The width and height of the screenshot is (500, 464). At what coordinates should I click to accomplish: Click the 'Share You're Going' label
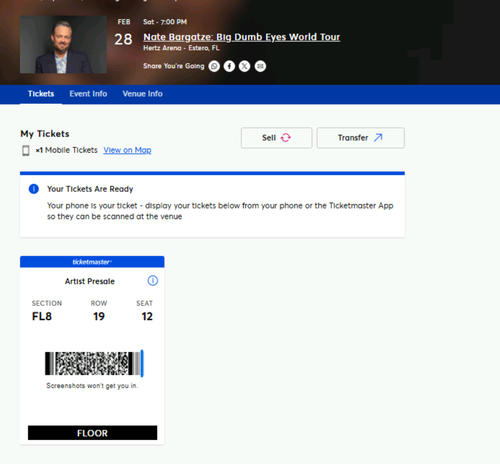click(x=174, y=66)
